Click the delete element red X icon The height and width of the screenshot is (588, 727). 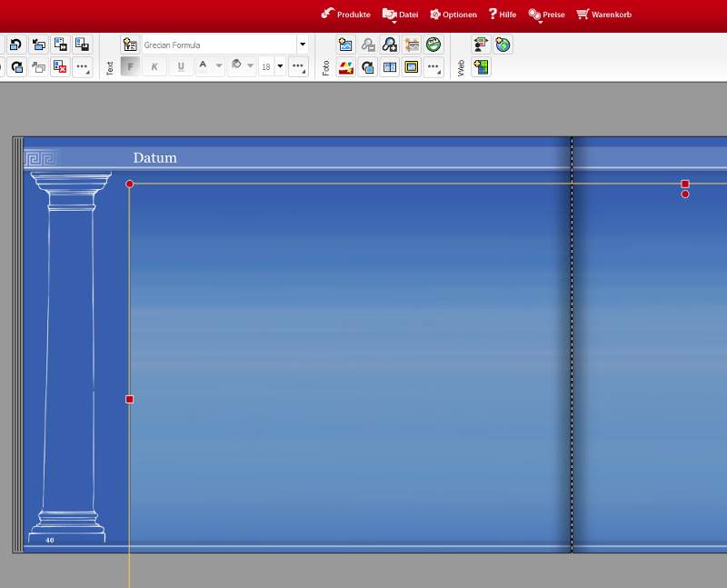60,67
